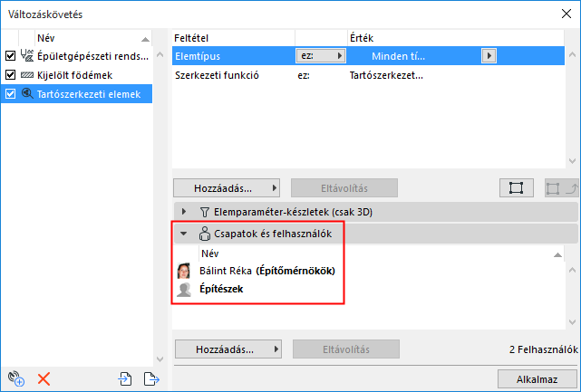Click magnifier icon beside Tartószerkezeti elemek

(x=27, y=93)
